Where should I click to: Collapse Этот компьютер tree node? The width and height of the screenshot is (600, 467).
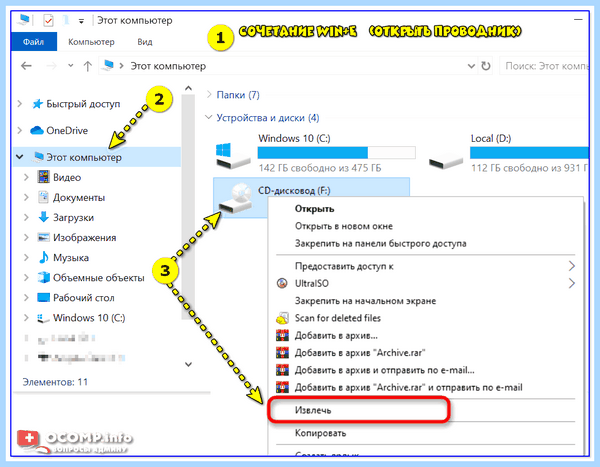pos(20,157)
